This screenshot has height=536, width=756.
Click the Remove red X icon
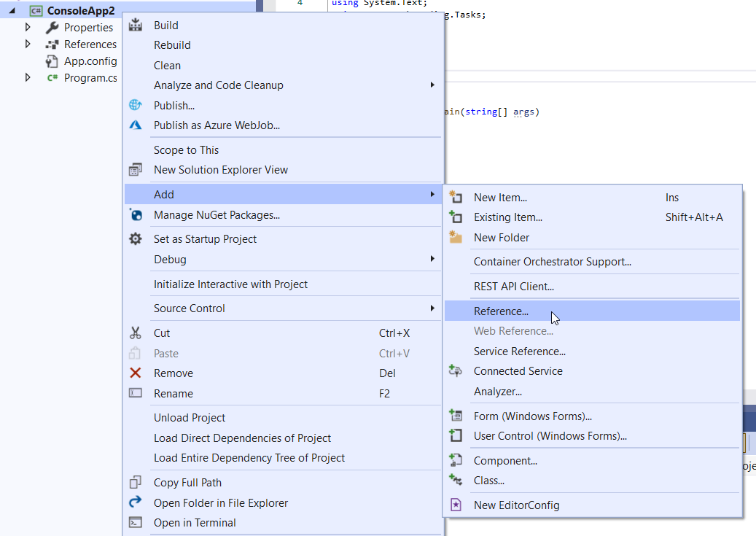(x=135, y=373)
